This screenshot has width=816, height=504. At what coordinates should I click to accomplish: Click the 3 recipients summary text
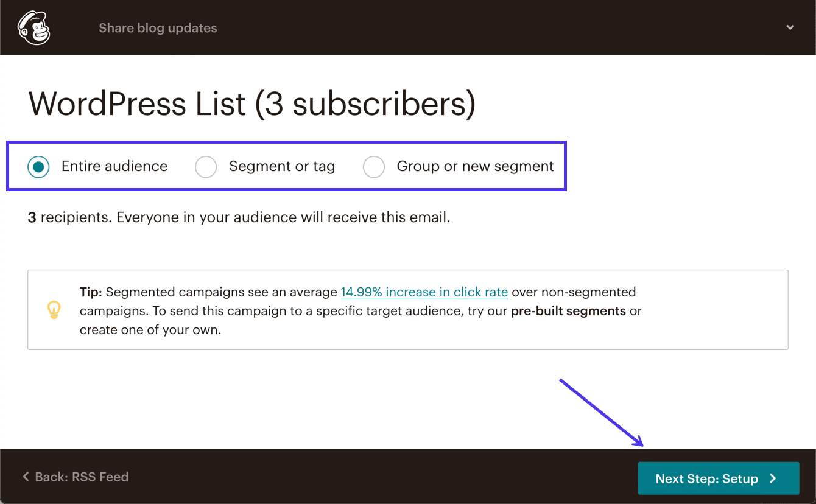pyautogui.click(x=239, y=217)
